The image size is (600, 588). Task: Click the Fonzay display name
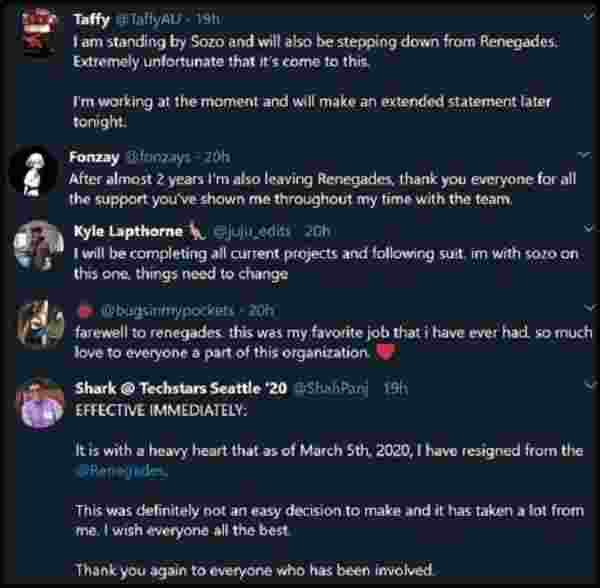pyautogui.click(x=94, y=157)
